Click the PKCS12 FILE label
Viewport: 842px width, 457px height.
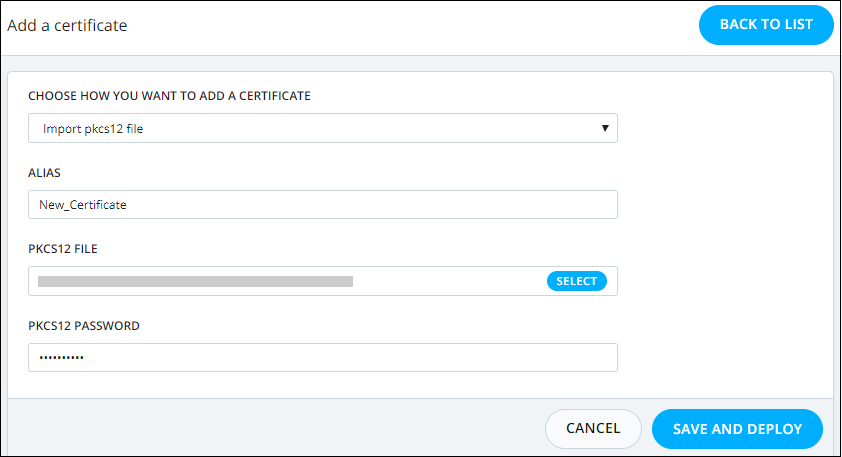click(63, 249)
